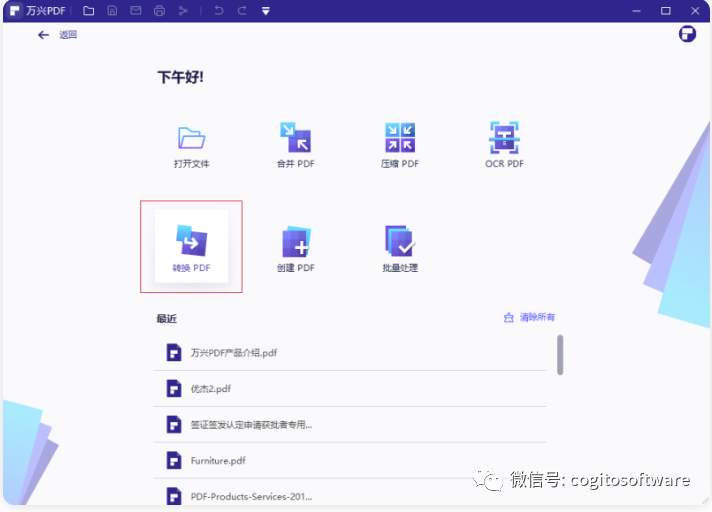Viewport: 712px width, 512px height.
Task: Click file icon beside PDF-Products-Services-201
Action: click(173, 496)
